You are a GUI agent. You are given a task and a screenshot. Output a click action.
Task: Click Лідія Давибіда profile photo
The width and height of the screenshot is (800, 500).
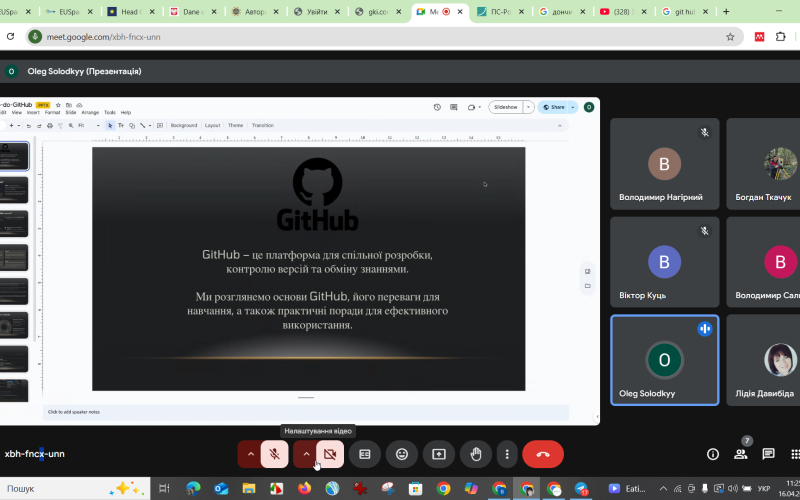tap(780, 360)
